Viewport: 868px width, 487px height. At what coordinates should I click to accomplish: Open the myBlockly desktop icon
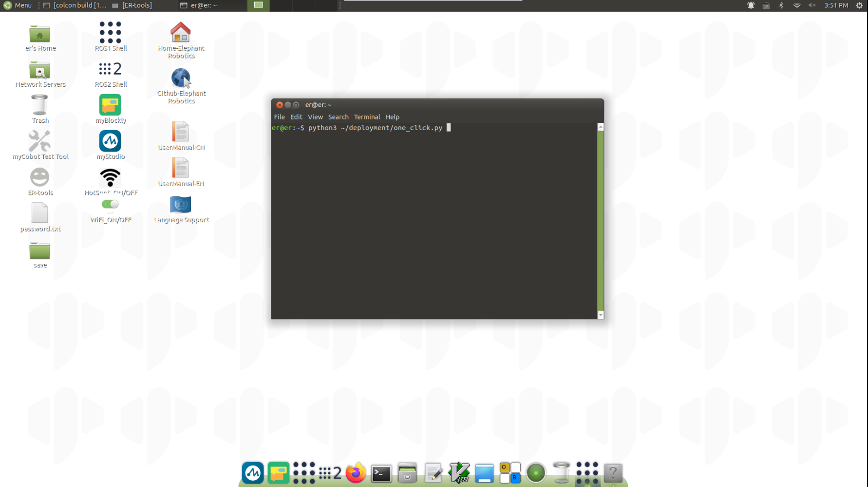coord(110,105)
